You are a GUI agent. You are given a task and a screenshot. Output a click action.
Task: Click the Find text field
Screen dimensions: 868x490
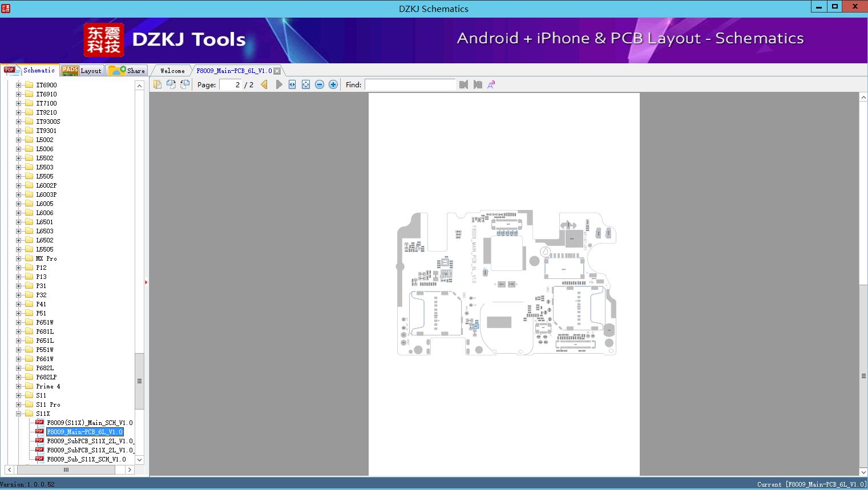(x=410, y=84)
